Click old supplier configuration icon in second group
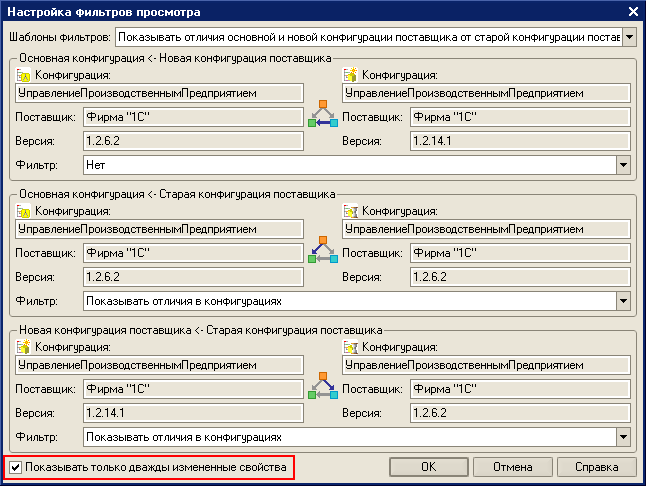Screen dimensions: 646x486 pyautogui.click(x=350, y=211)
